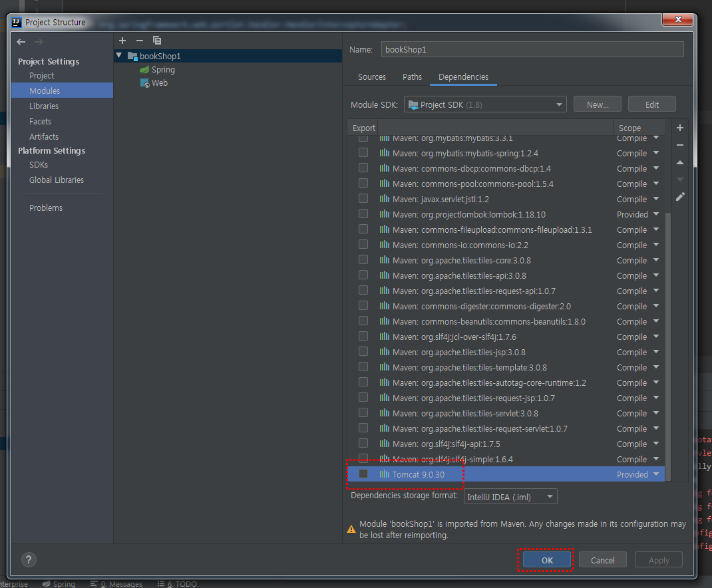Move the dependency down with arrow icon

tap(680, 180)
